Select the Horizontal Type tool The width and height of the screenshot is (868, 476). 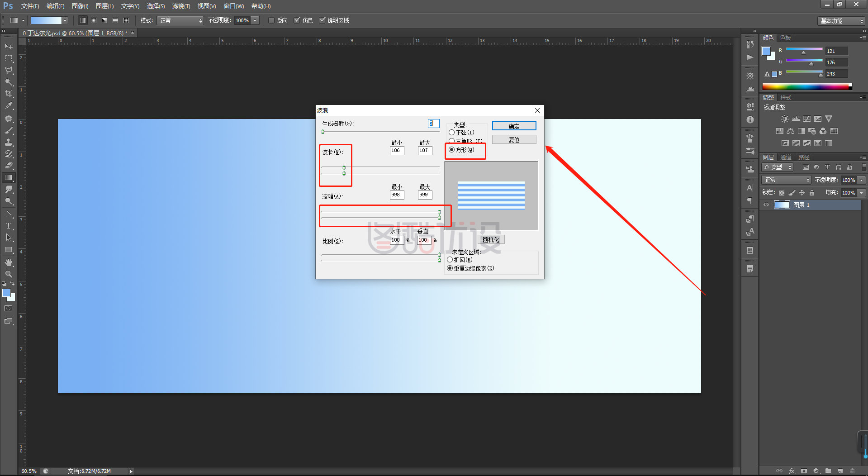(x=9, y=225)
